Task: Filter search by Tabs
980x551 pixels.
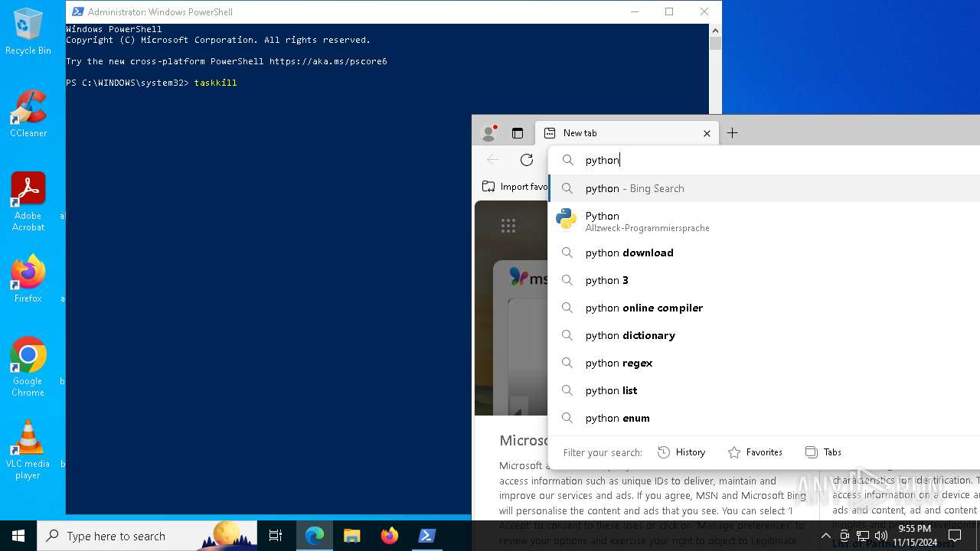Action: pyautogui.click(x=824, y=452)
